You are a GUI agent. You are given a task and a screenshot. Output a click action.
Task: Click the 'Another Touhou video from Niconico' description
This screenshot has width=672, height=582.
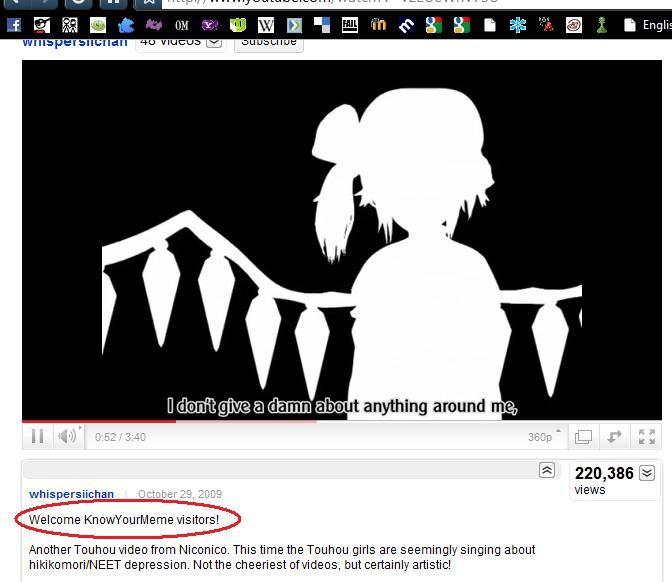(282, 557)
